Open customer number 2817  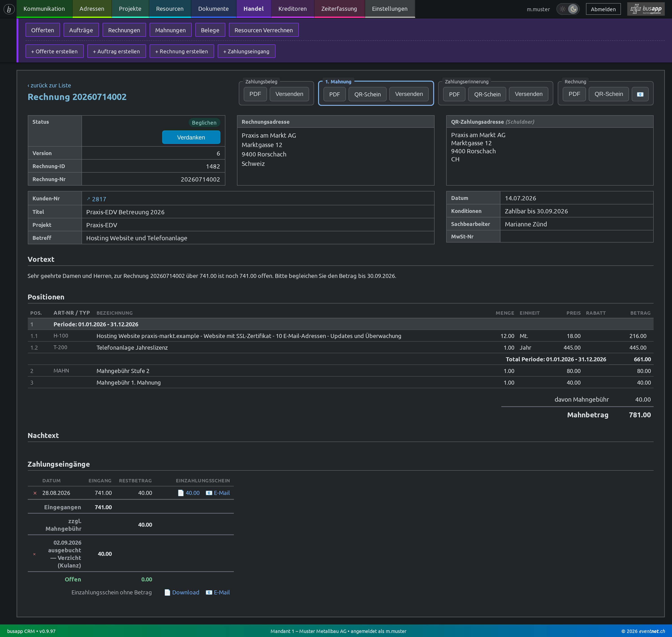[x=96, y=199]
